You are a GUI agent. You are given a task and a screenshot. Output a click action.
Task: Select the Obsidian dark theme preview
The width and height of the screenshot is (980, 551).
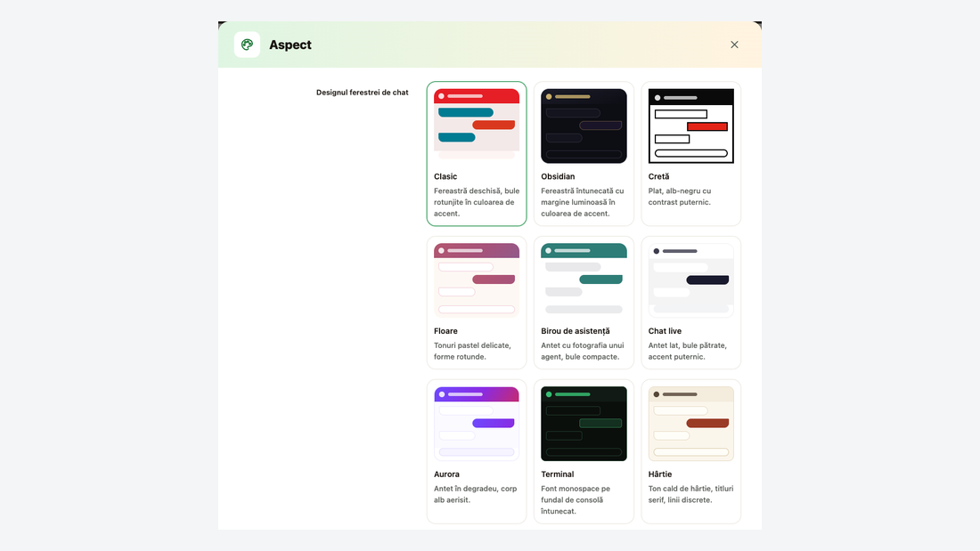coord(584,126)
